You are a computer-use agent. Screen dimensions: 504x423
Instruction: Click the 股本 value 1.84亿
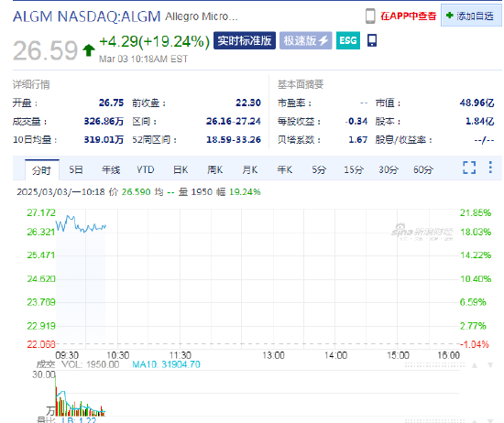point(480,122)
